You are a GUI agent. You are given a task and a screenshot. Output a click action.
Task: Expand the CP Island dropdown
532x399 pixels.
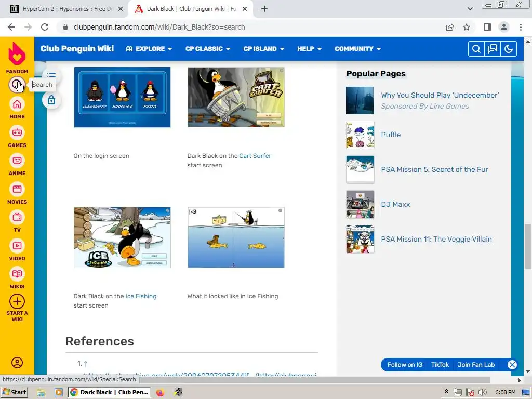pos(263,49)
